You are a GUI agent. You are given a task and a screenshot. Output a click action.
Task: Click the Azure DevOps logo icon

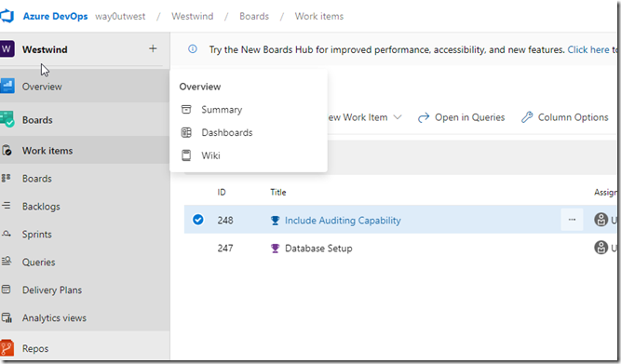pos(7,16)
